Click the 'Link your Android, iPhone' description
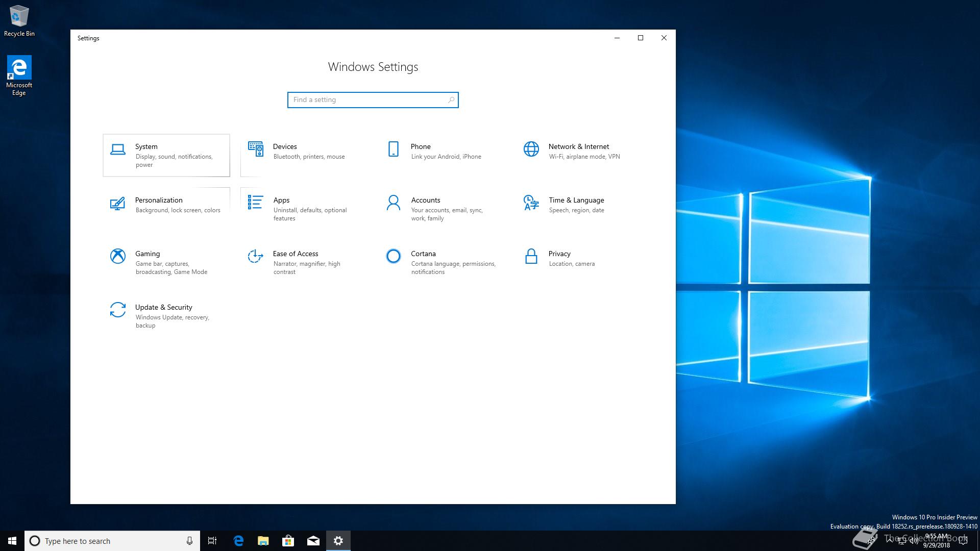The height and width of the screenshot is (551, 980). pos(446,157)
